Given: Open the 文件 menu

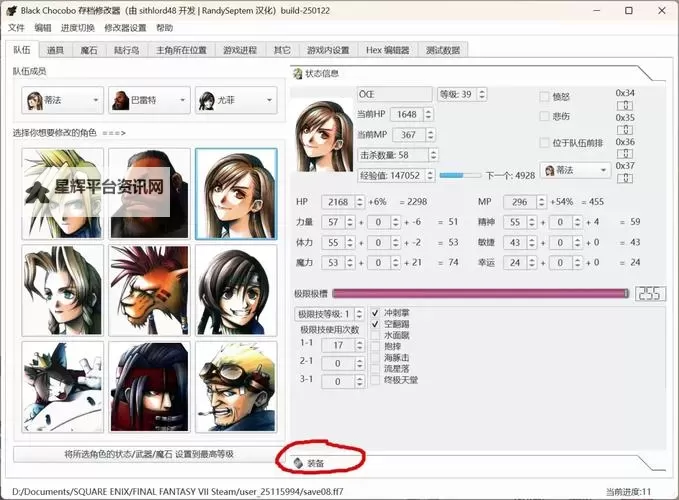Looking at the screenshot, I should pyautogui.click(x=16, y=28).
